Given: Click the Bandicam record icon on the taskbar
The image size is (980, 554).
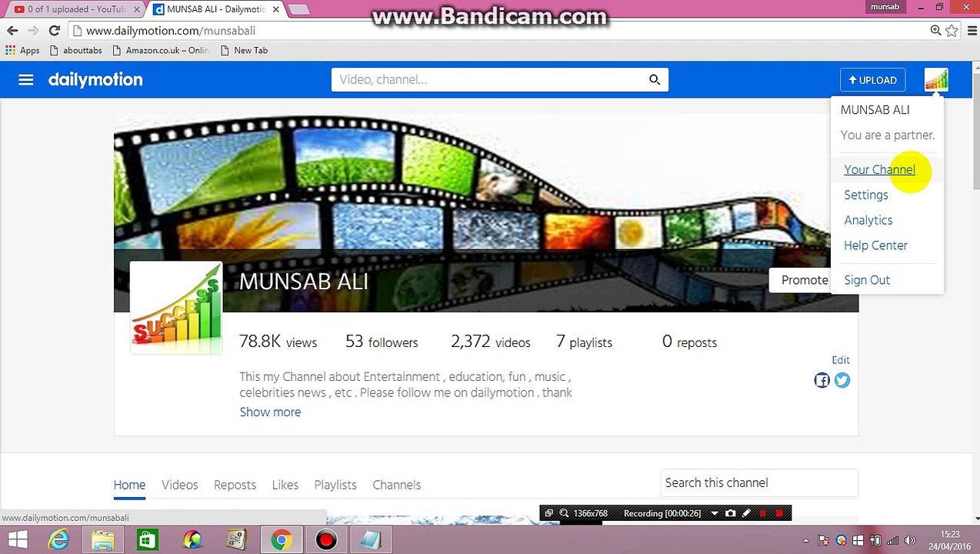Looking at the screenshot, I should 326,540.
